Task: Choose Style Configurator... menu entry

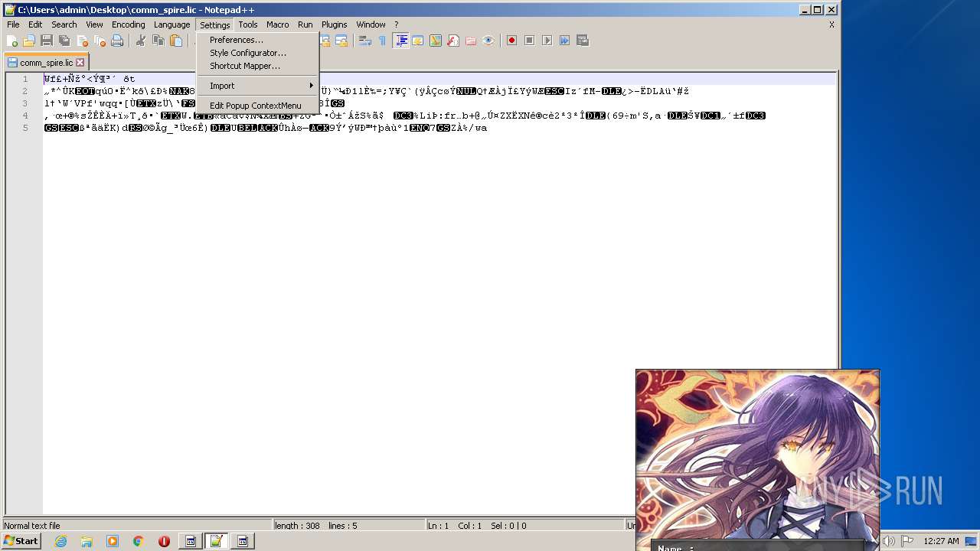Action: click(x=257, y=53)
